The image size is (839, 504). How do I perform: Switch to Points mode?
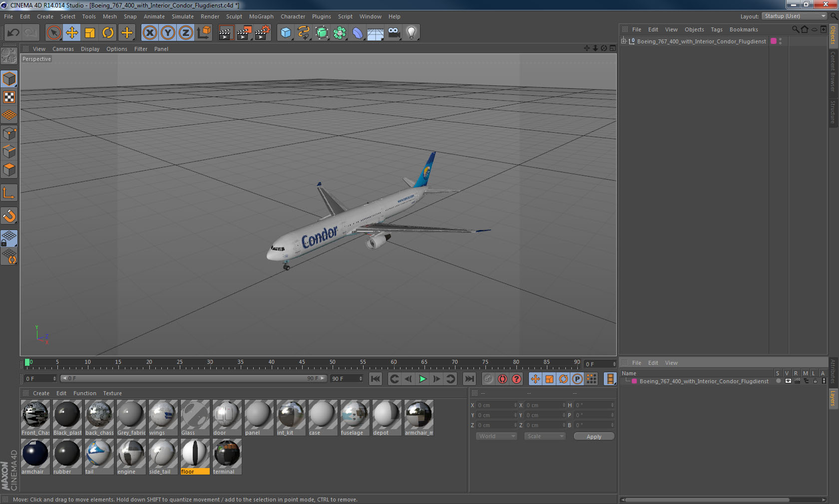[9, 134]
